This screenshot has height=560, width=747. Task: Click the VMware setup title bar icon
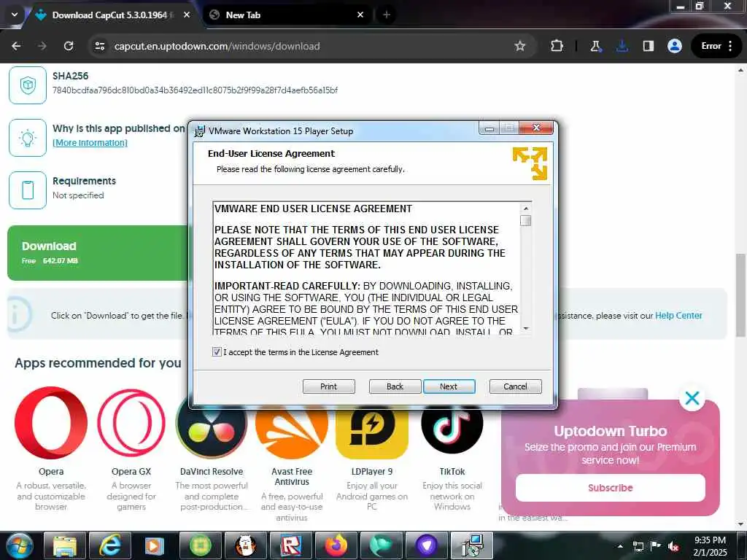click(200, 131)
